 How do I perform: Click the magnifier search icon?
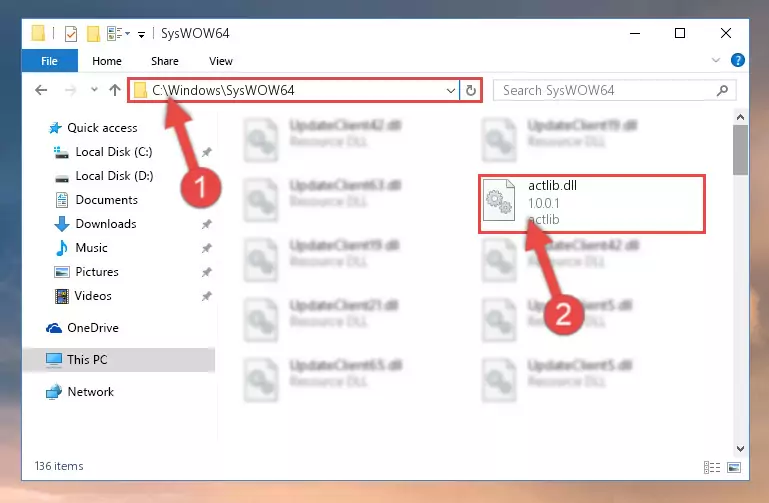point(722,91)
